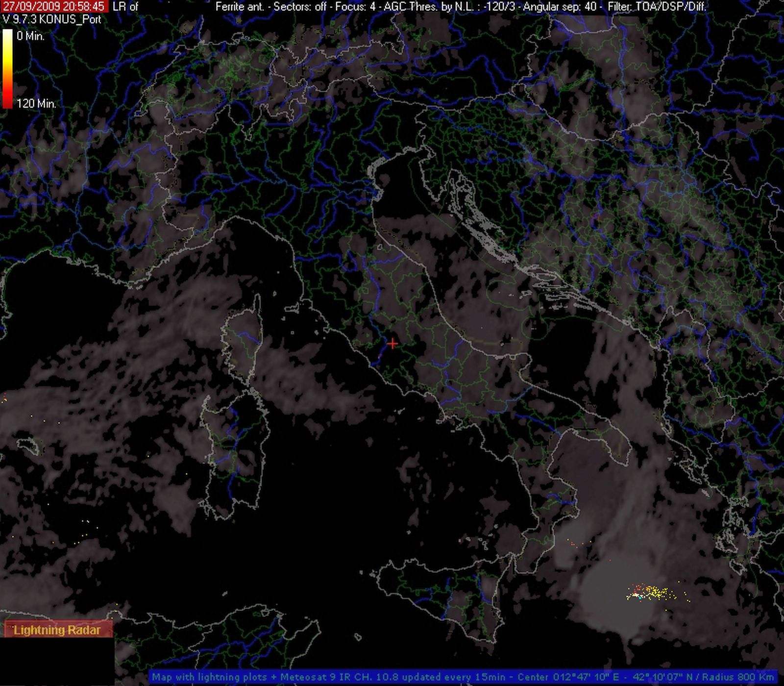This screenshot has width=784, height=686.
Task: Click the red timestamp 27/09/2009 20:58:45
Action: click(x=53, y=6)
